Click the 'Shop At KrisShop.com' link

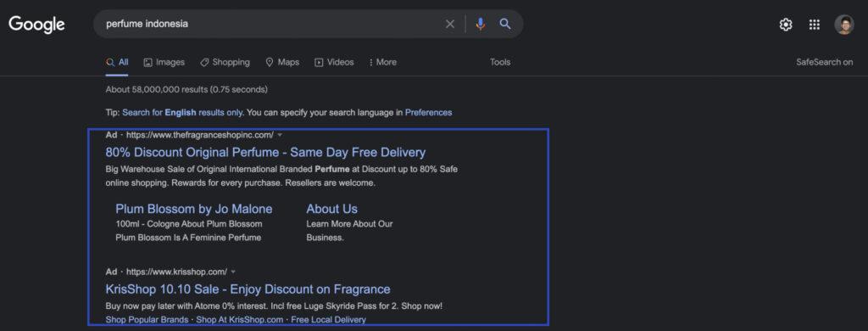(240, 320)
